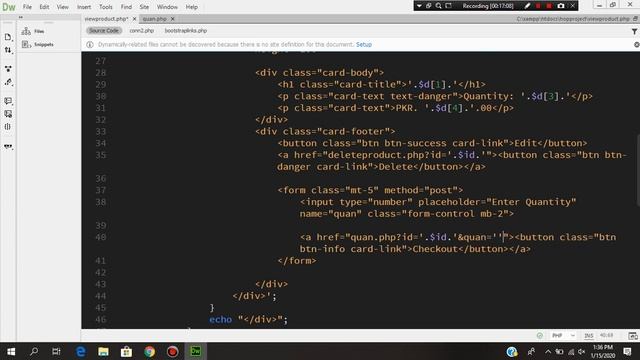Open the View menu

pos(62,7)
